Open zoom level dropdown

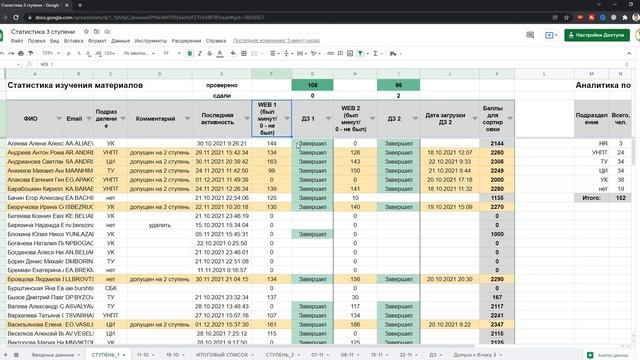point(51,53)
